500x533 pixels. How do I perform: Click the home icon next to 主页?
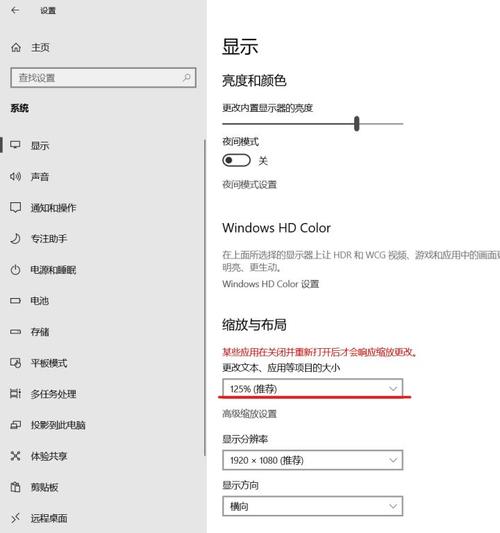coord(16,47)
